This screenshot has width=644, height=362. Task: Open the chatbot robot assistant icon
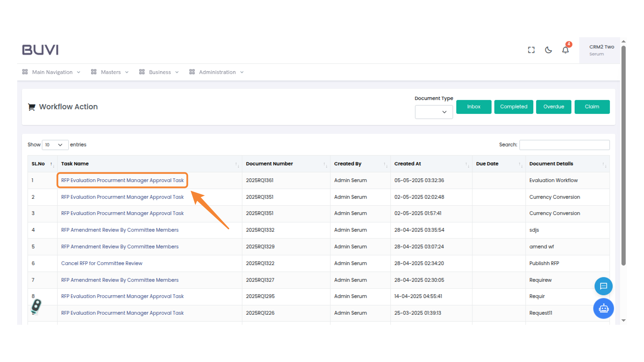point(603,308)
